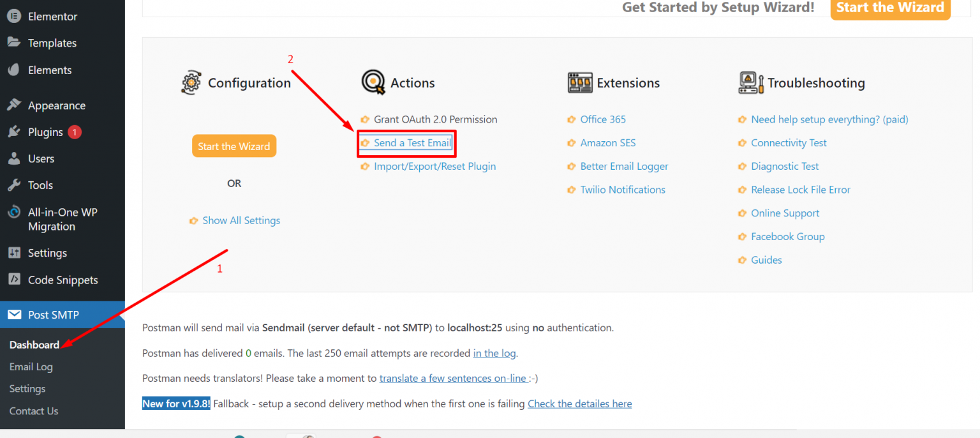The height and width of the screenshot is (438, 980).
Task: Open the Connectivity Test link
Action: [789, 142]
